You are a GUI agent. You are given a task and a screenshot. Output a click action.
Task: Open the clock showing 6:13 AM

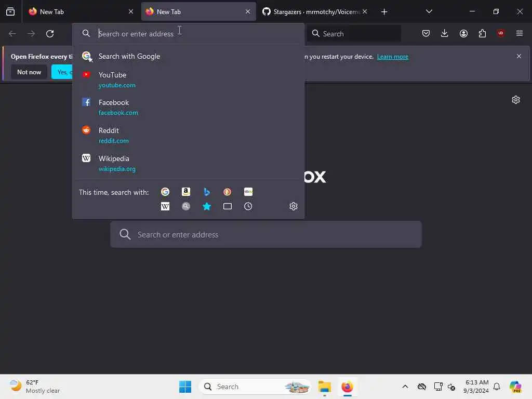tap(476, 387)
